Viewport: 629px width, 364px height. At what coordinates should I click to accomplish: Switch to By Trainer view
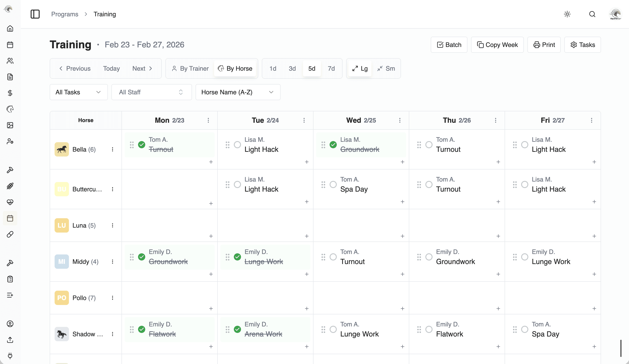tap(190, 69)
